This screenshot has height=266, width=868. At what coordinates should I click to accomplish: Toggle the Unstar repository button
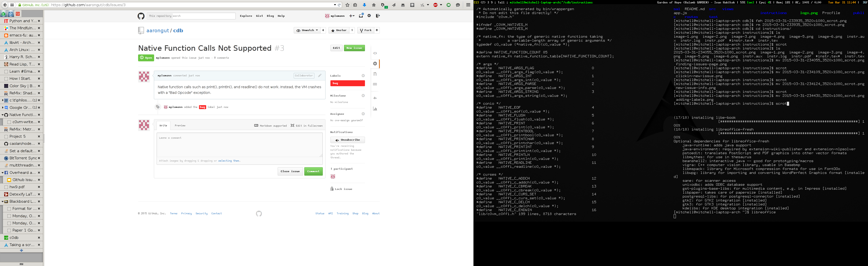click(339, 30)
